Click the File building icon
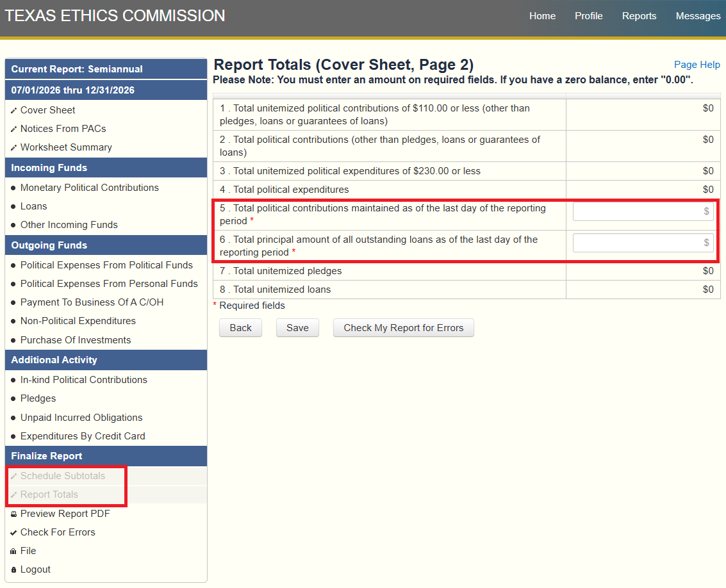Viewport: 726px width, 588px height. click(13, 551)
